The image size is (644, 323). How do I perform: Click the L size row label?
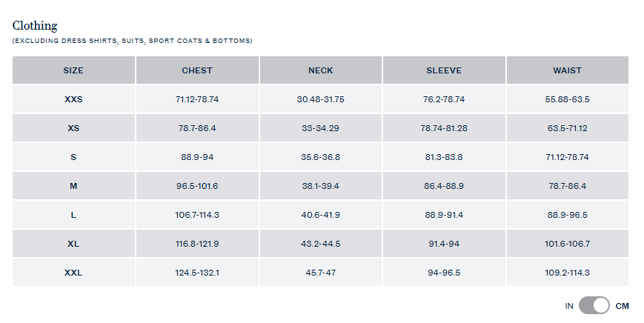pos(73,215)
